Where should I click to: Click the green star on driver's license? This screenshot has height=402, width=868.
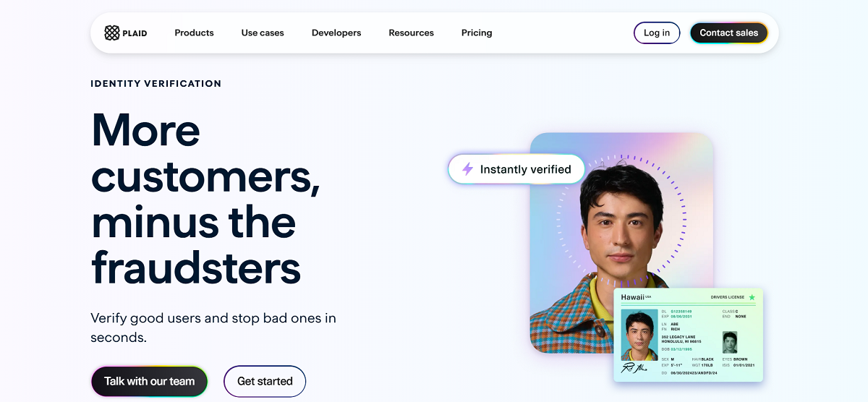tap(752, 297)
